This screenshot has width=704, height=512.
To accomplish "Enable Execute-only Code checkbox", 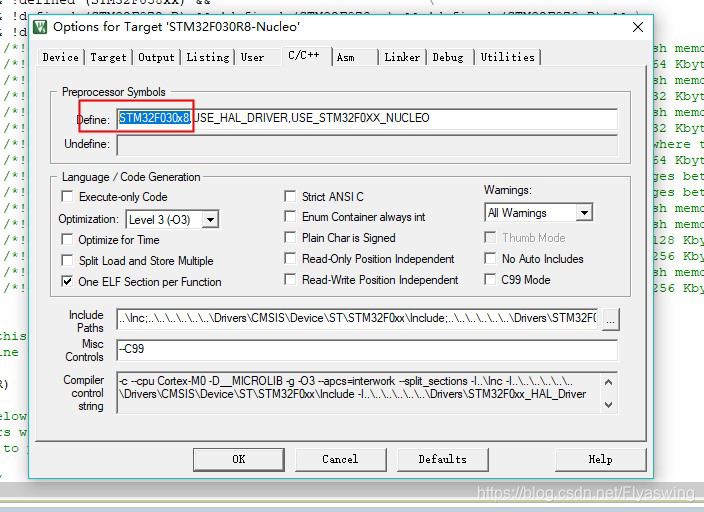I will pos(67,197).
